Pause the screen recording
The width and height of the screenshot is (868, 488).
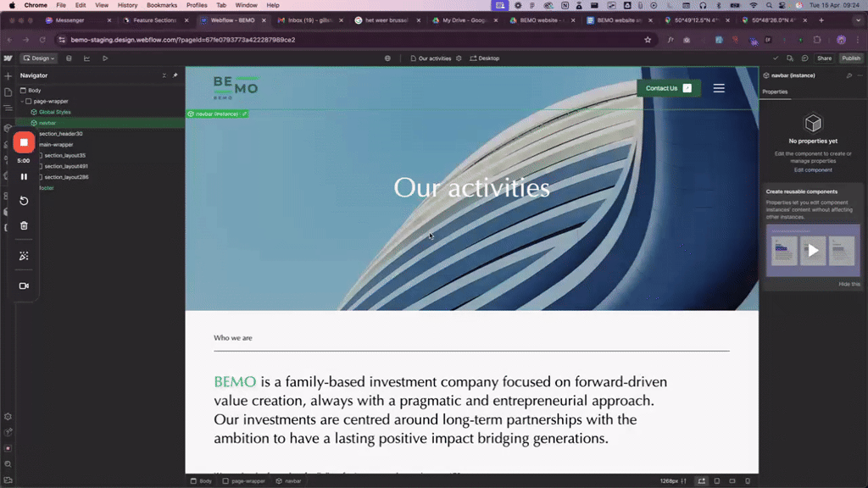click(24, 177)
